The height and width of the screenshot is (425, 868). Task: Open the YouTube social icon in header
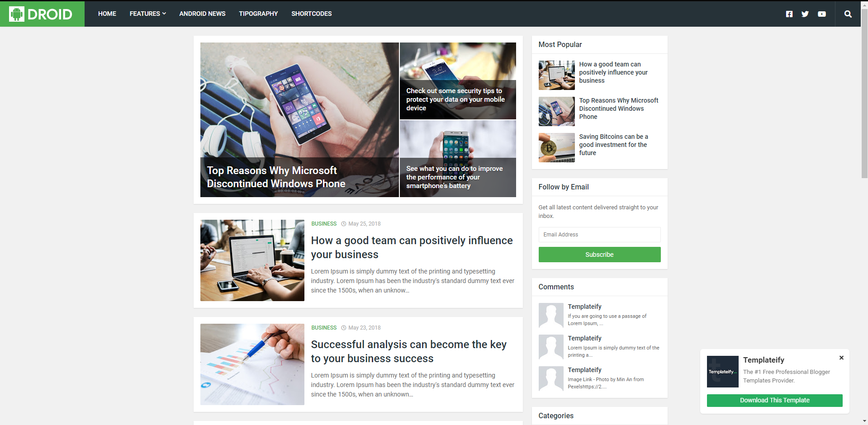click(822, 14)
